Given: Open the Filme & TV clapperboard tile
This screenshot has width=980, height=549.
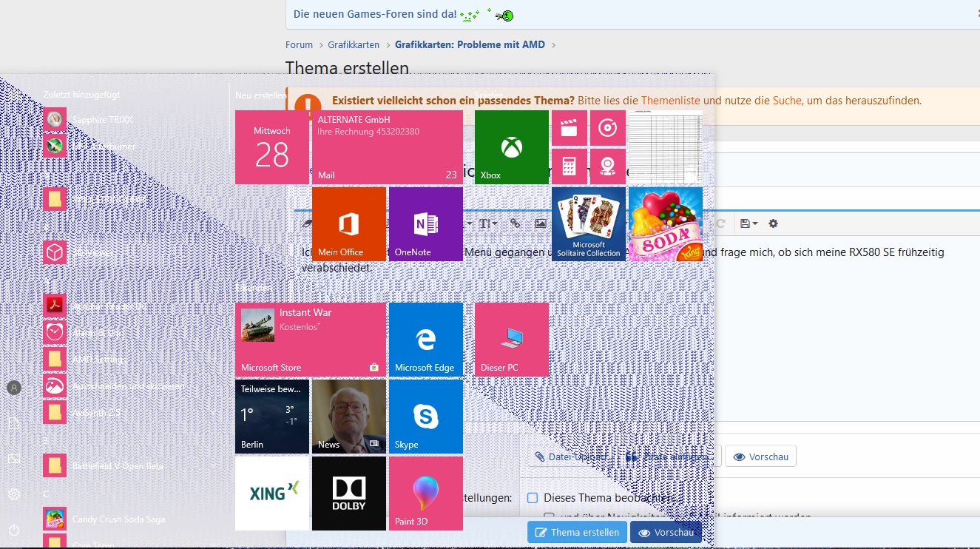Looking at the screenshot, I should [570, 128].
